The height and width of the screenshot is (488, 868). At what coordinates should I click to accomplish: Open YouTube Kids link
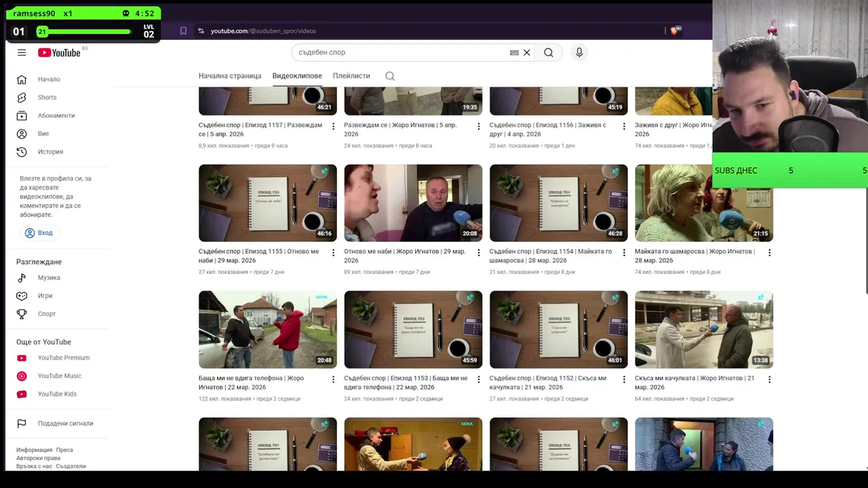pyautogui.click(x=57, y=394)
